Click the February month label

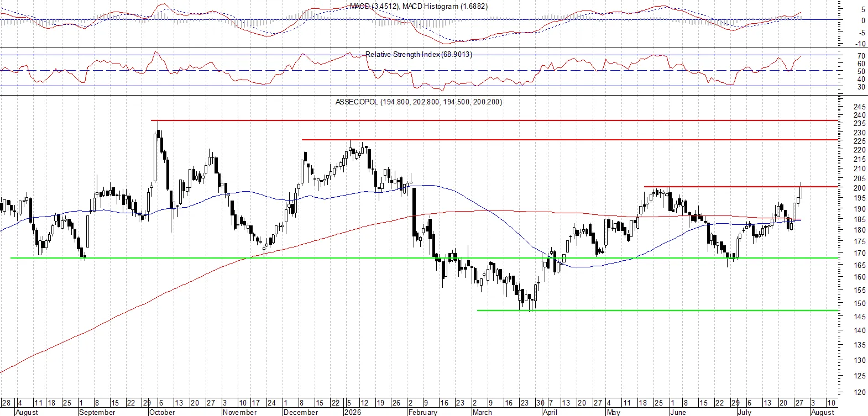[x=422, y=412]
